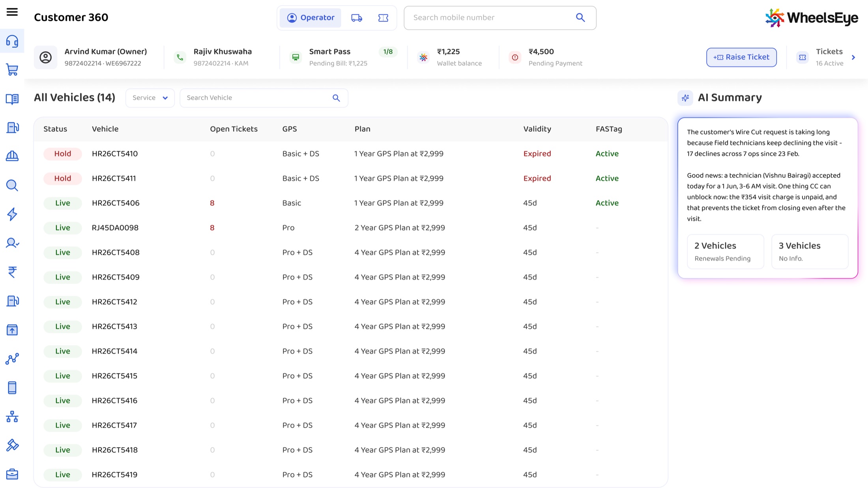
Task: Open the line graph analytics icon in sidebar
Action: coord(12,359)
